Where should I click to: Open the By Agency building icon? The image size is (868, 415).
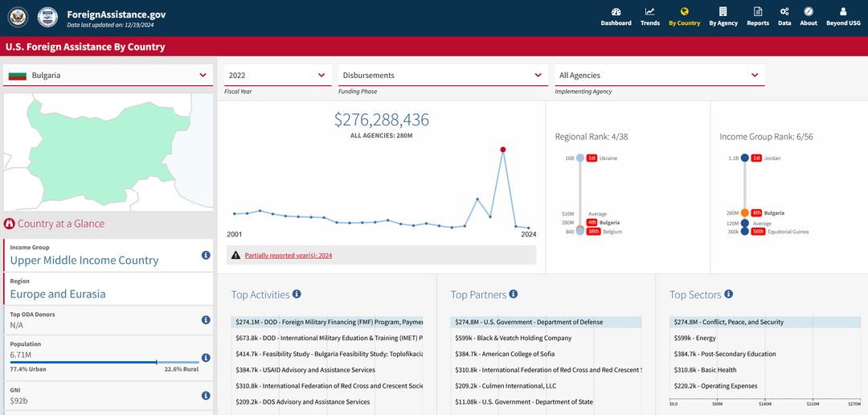(723, 11)
